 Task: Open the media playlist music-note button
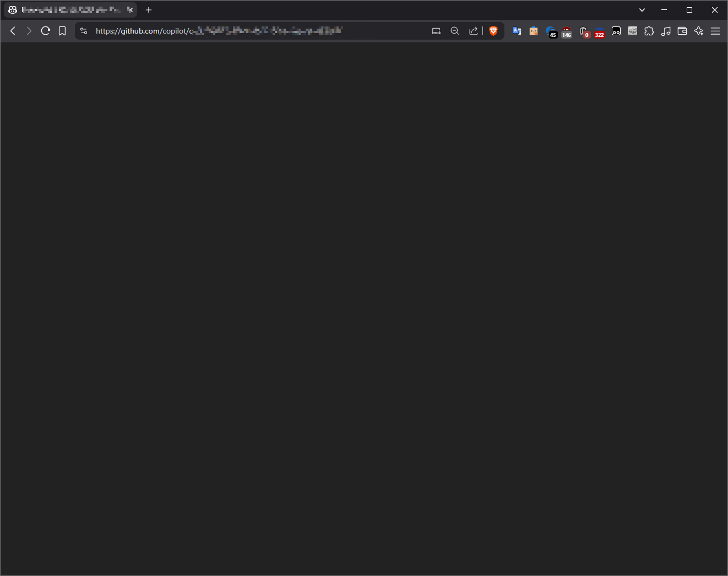pyautogui.click(x=666, y=31)
